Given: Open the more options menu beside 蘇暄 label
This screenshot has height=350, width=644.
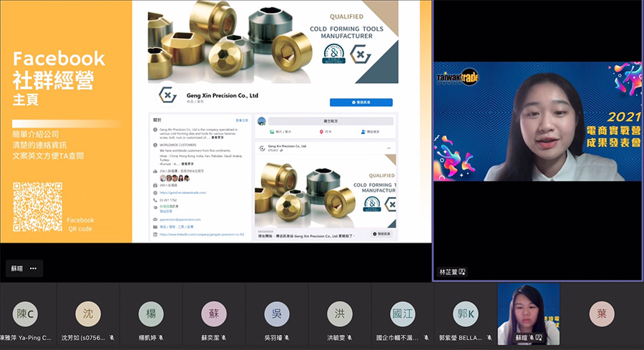Looking at the screenshot, I should 33,268.
